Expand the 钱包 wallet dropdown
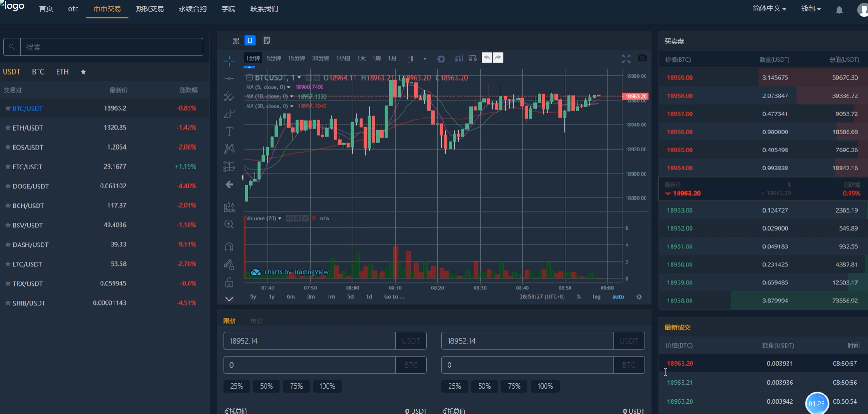This screenshot has width=868, height=414. tap(811, 9)
